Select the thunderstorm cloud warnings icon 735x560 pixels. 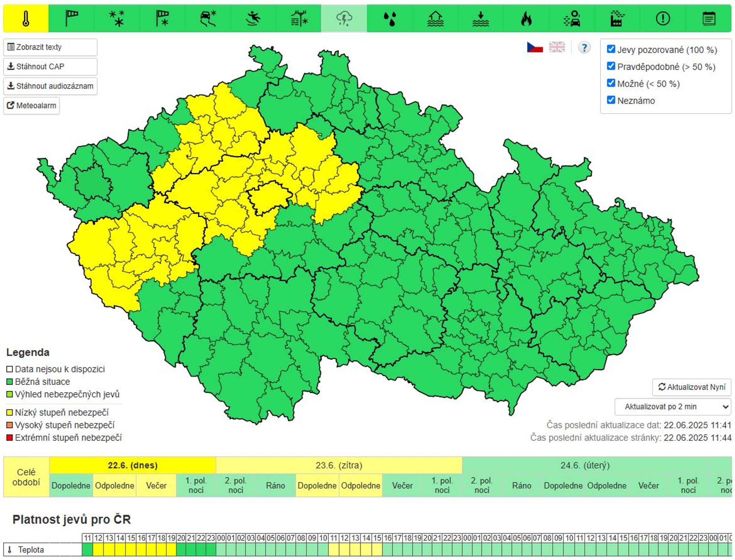click(344, 18)
